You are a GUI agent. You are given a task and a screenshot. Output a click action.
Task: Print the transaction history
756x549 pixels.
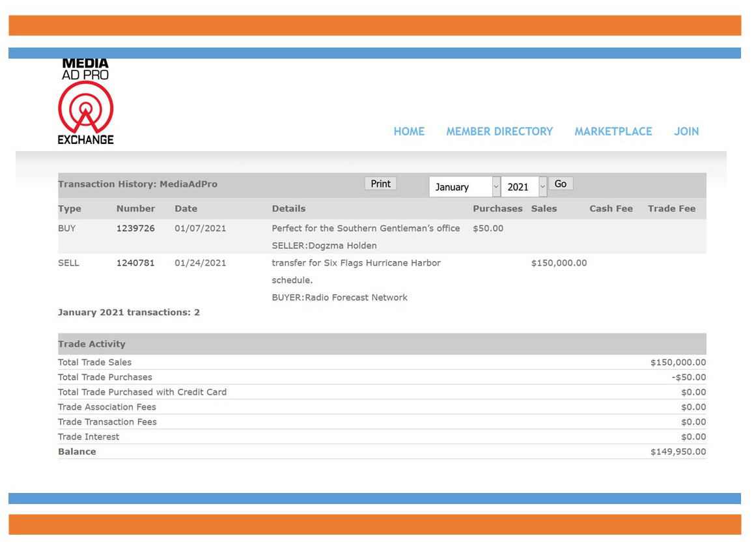(x=380, y=184)
